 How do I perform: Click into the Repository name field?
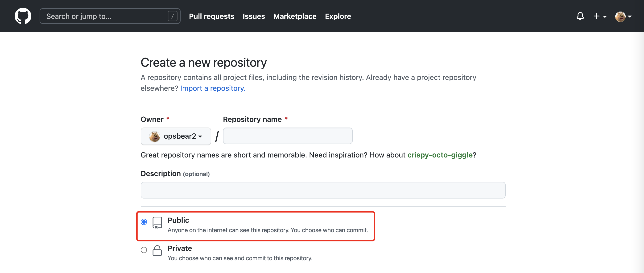click(x=288, y=136)
